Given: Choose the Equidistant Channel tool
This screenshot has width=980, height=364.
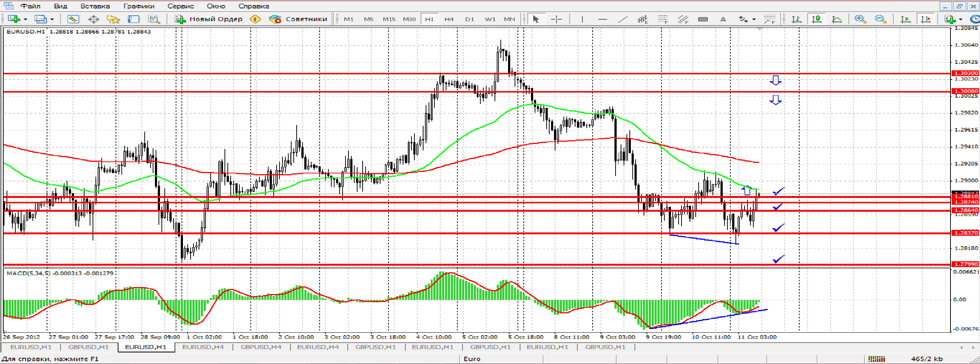Looking at the screenshot, I should [x=643, y=19].
